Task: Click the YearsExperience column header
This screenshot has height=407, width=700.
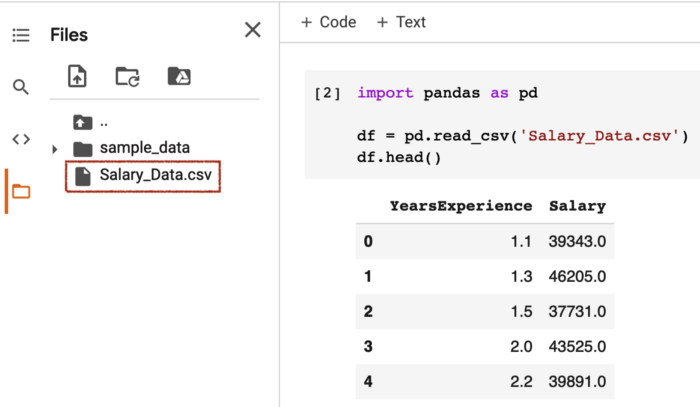Action: tap(460, 206)
